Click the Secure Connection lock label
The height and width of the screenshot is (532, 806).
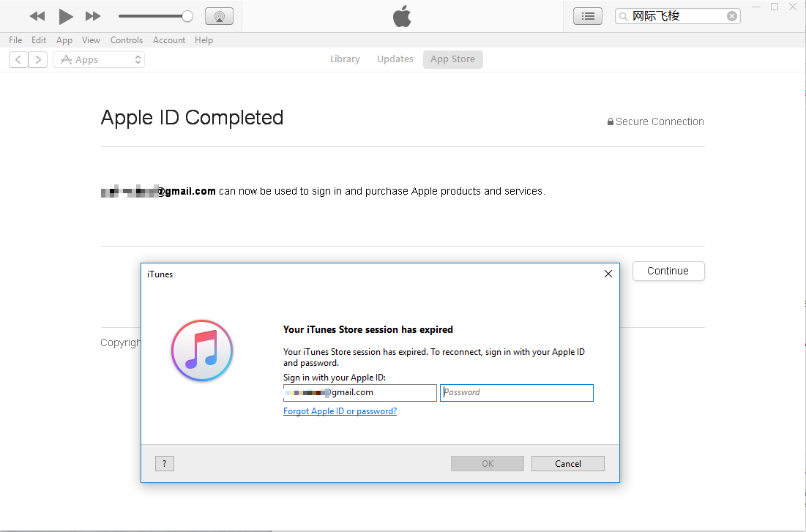[x=655, y=121]
